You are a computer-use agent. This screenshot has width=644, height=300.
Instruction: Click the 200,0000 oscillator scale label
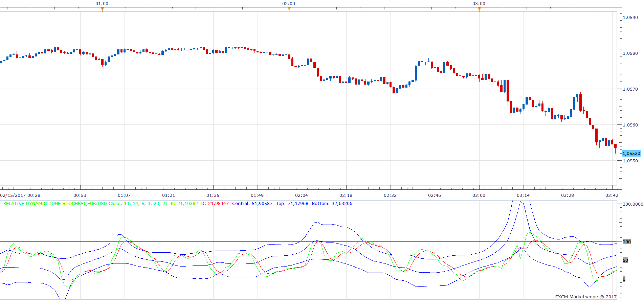633,204
